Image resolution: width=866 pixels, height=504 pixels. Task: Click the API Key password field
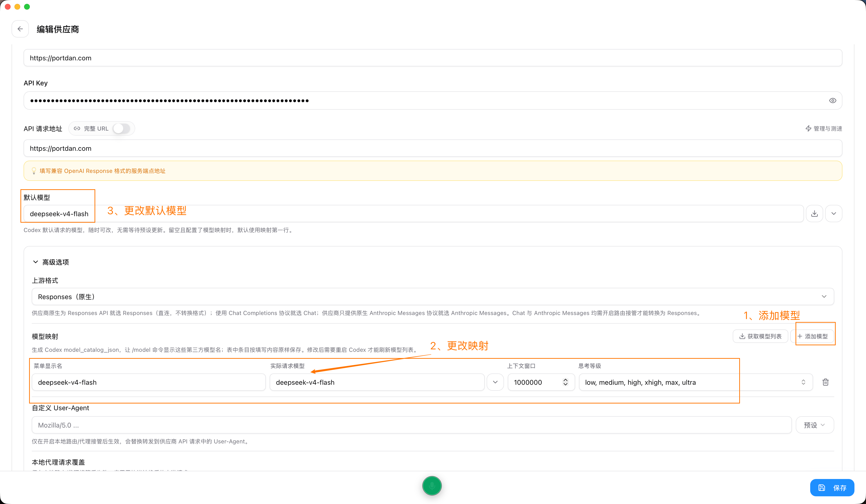(x=433, y=101)
